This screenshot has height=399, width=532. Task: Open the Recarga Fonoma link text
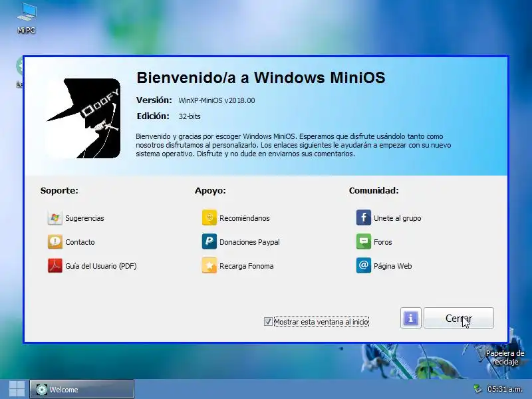246,266
